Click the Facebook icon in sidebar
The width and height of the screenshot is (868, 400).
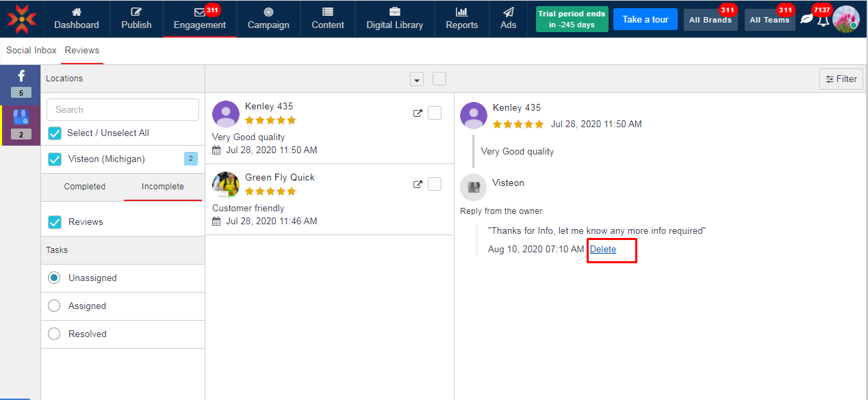coord(21,77)
